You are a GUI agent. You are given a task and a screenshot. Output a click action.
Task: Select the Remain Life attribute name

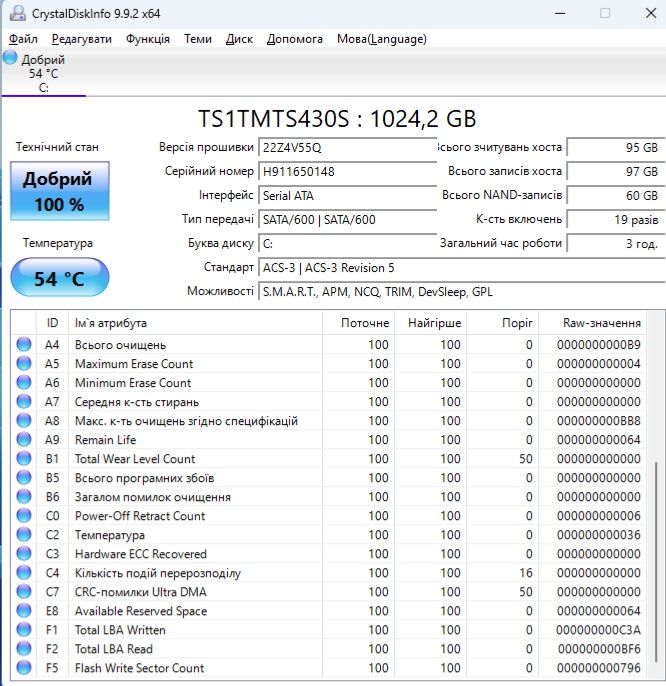coord(105,440)
